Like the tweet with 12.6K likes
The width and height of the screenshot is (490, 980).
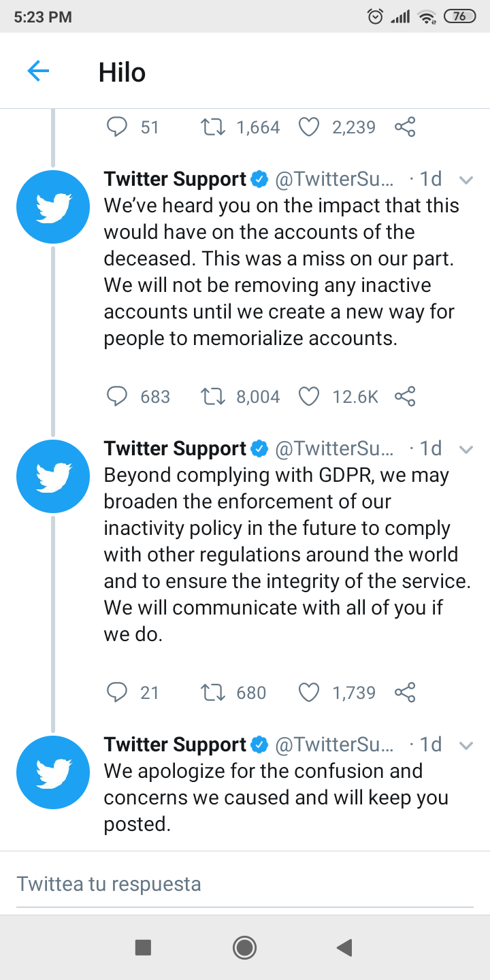[309, 396]
